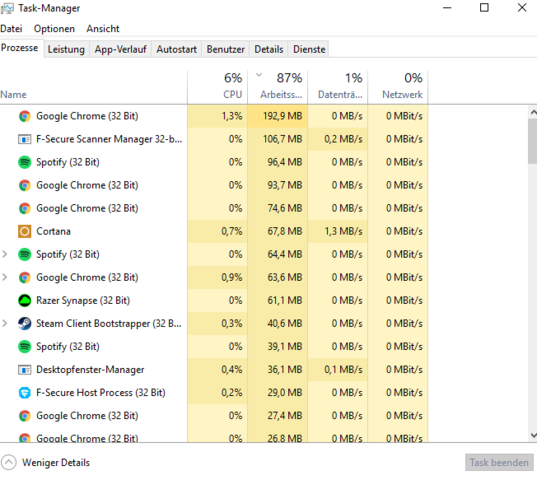
Task: Open the Optionen menu
Action: click(x=54, y=29)
